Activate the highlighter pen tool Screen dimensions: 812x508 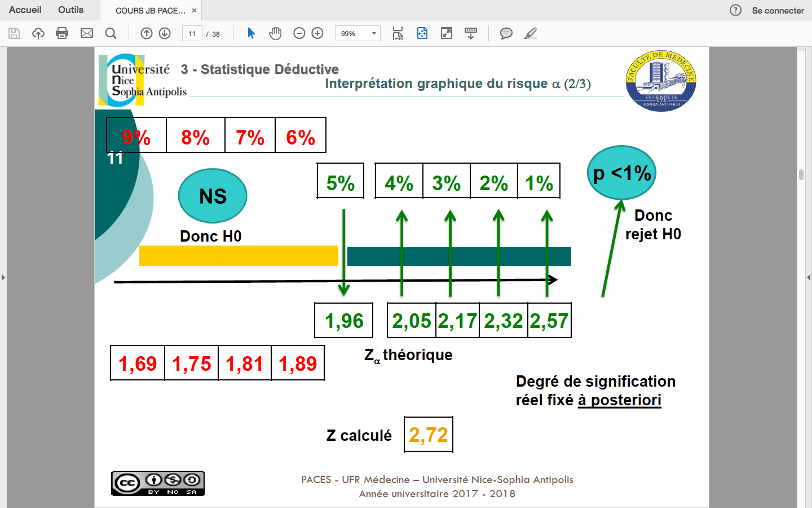pos(530,33)
